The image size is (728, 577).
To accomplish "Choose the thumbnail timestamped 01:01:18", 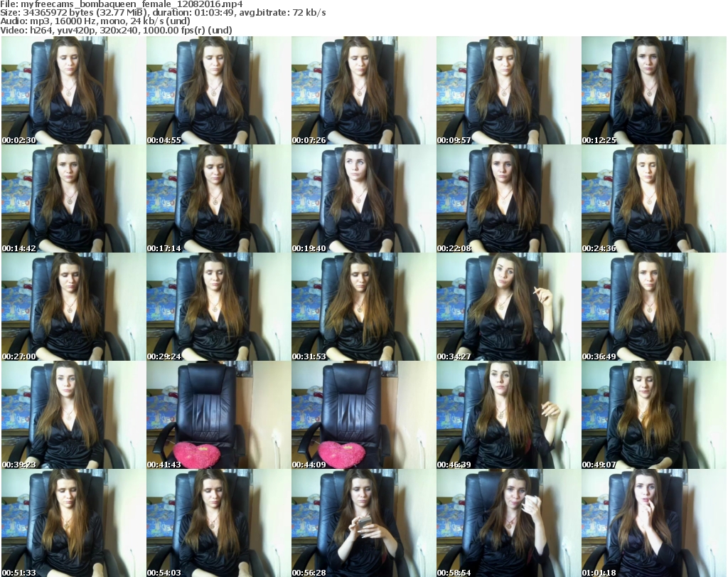I will (654, 523).
